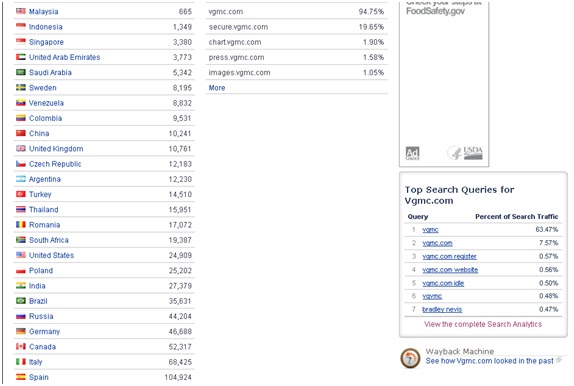Click the Wayback Machine clock icon
Screen dimensions: 574x386
[x=410, y=358]
